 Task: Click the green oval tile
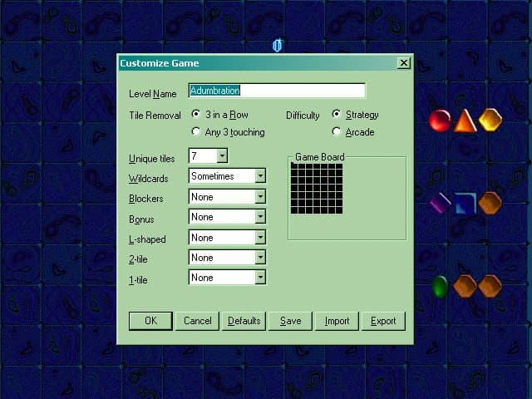(x=440, y=286)
